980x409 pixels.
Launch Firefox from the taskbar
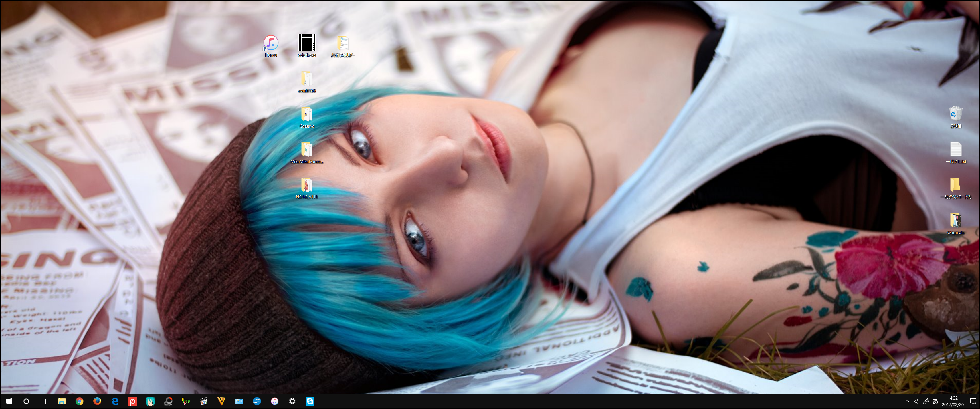[97, 401]
